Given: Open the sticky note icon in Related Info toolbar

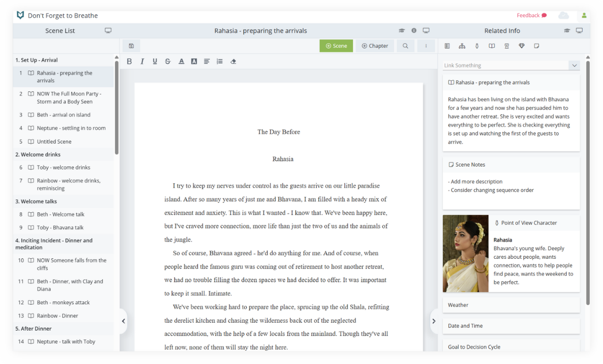Looking at the screenshot, I should click(x=536, y=46).
